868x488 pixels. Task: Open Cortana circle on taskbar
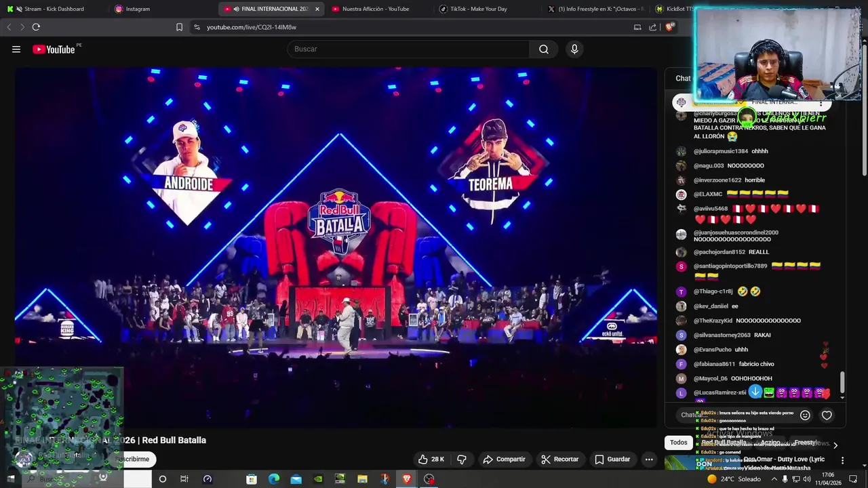162,479
